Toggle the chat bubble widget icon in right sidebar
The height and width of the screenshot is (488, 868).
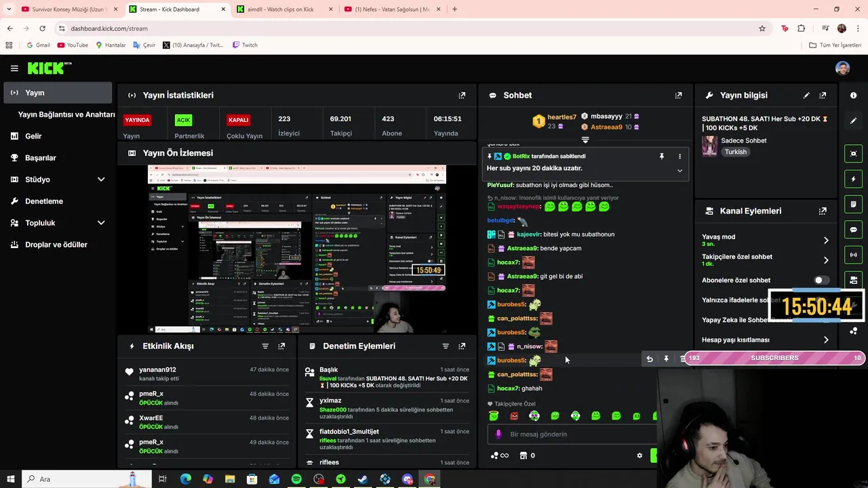pos(853,230)
